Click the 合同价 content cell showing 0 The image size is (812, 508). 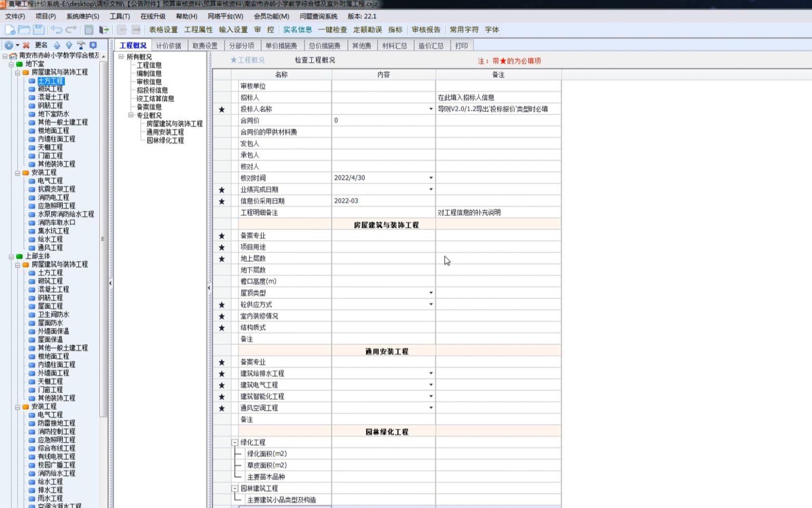384,121
